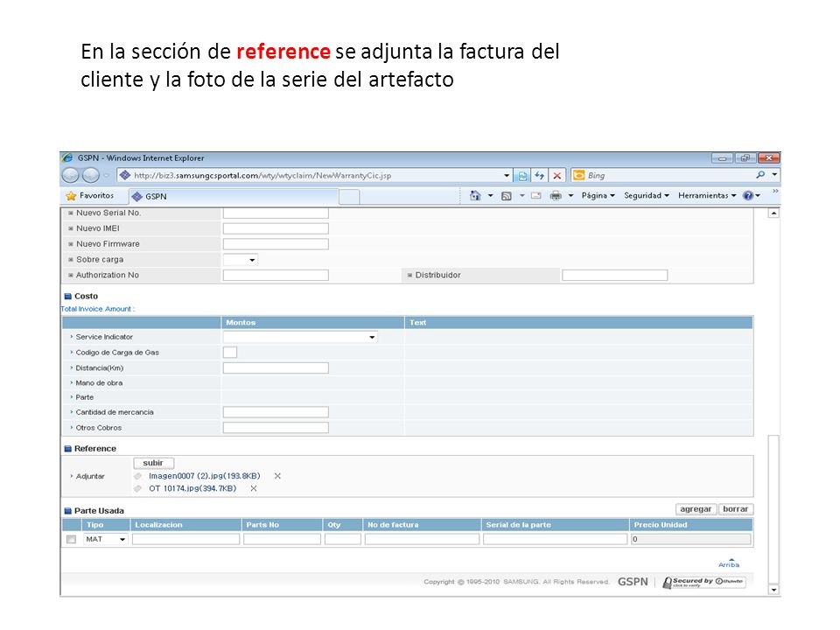840x630 pixels.
Task: Click the Localizacion field in parts row
Action: pos(185,540)
